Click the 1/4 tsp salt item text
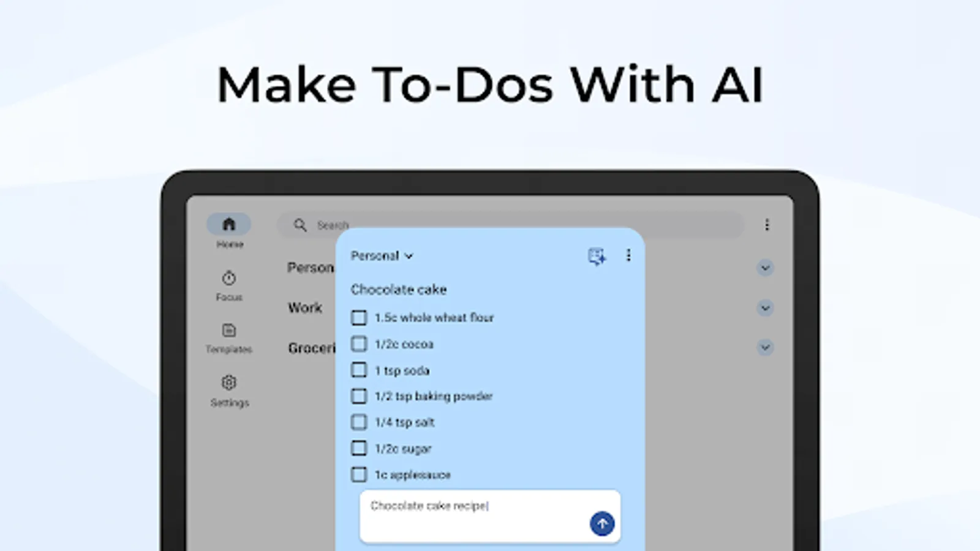The image size is (980, 551). pyautogui.click(x=404, y=422)
